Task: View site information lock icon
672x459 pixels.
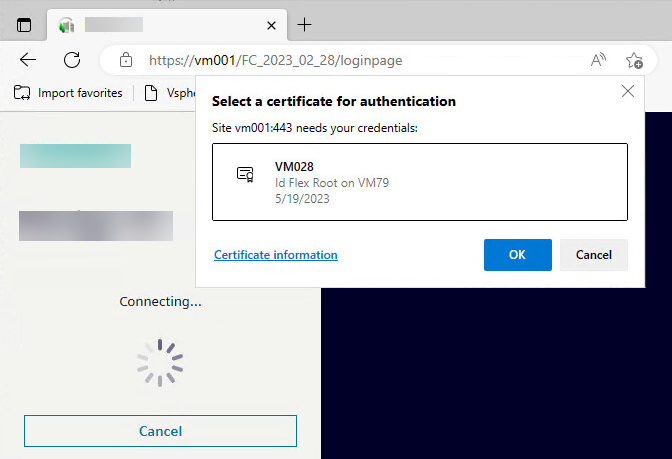Action: tap(126, 60)
